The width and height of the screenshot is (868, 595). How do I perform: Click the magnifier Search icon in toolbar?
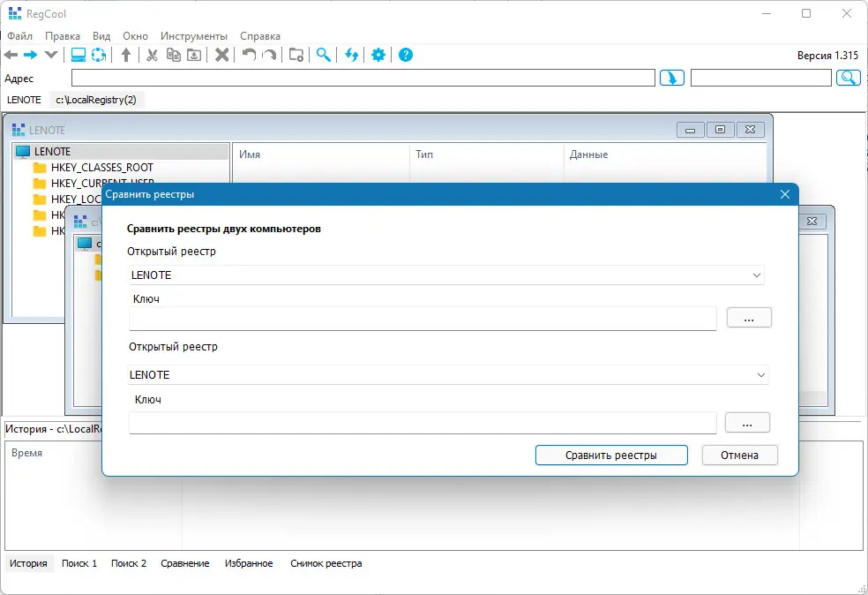pyautogui.click(x=324, y=55)
